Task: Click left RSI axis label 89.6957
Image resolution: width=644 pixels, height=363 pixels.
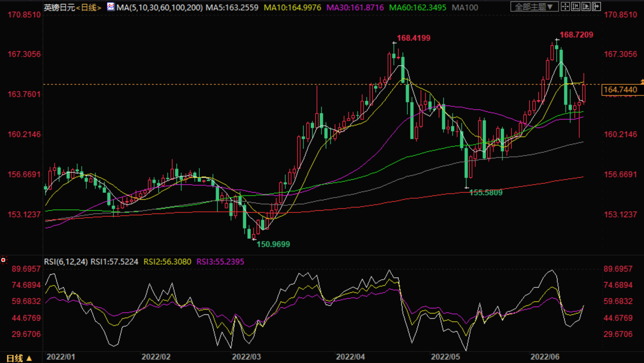Action: click(26, 269)
